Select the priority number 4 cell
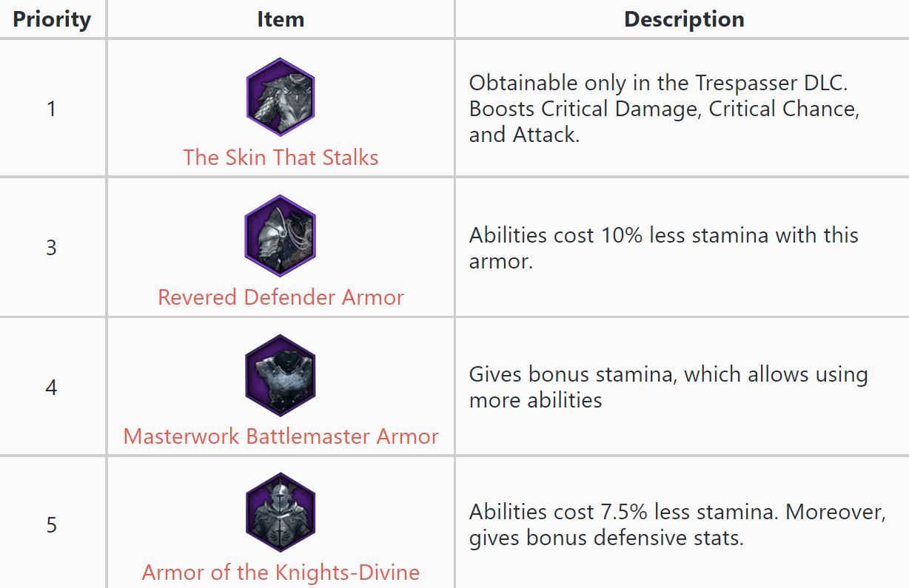Screen dimensions: 909x588 click(x=51, y=387)
